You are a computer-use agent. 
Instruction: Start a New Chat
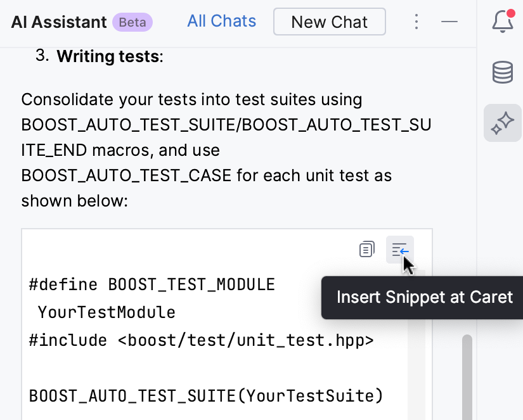(x=329, y=22)
